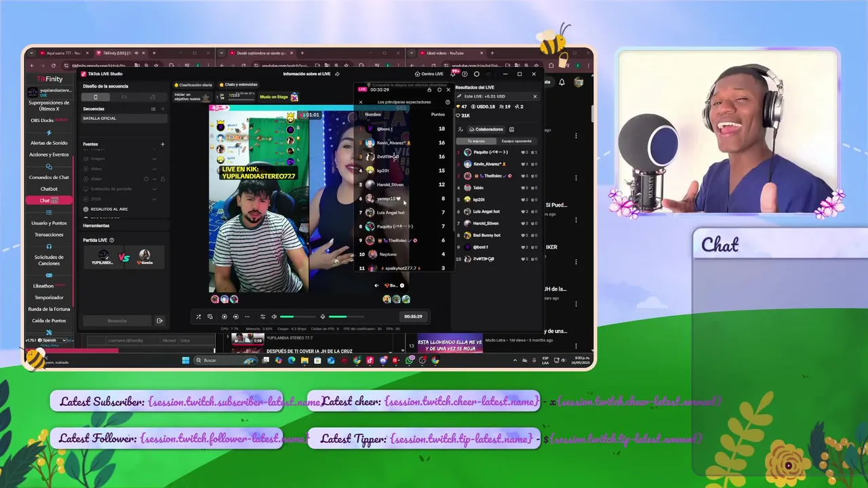Image resolution: width=868 pixels, height=488 pixels.
Task: Open the Spanish language dropdown in TikFinity
Action: point(53,340)
